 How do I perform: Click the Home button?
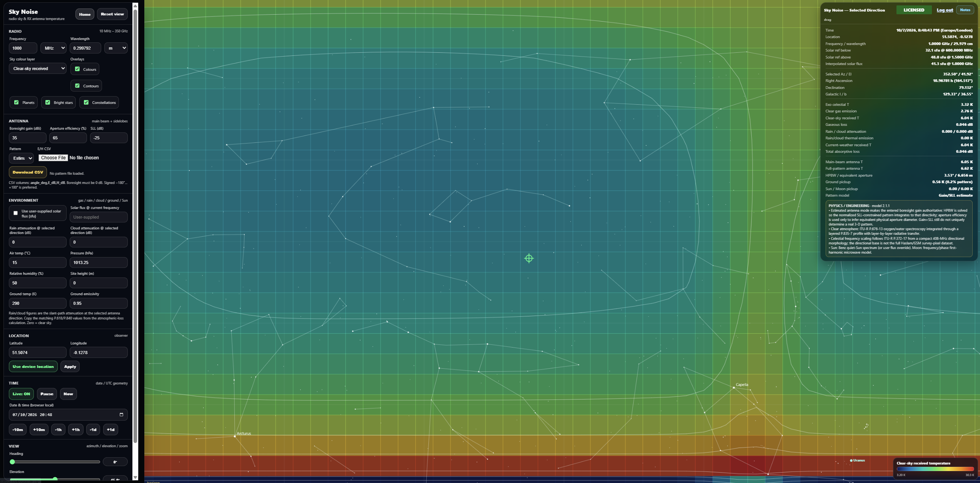pos(85,14)
